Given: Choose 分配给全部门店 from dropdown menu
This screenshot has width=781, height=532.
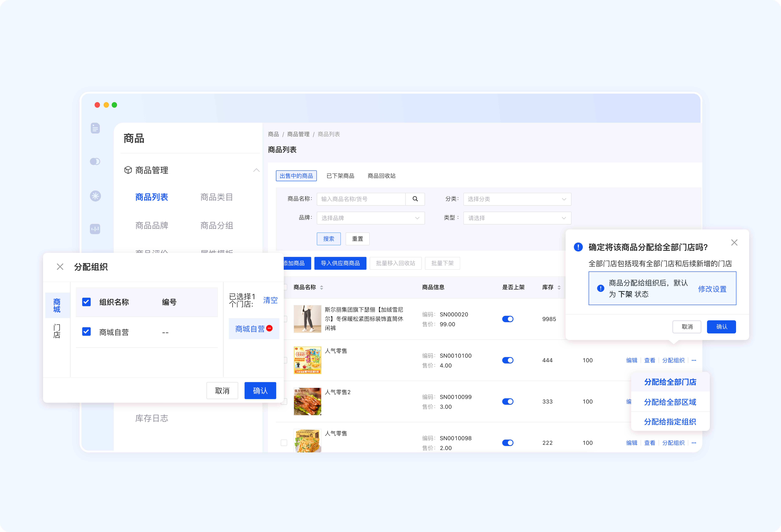Looking at the screenshot, I should pyautogui.click(x=670, y=382).
